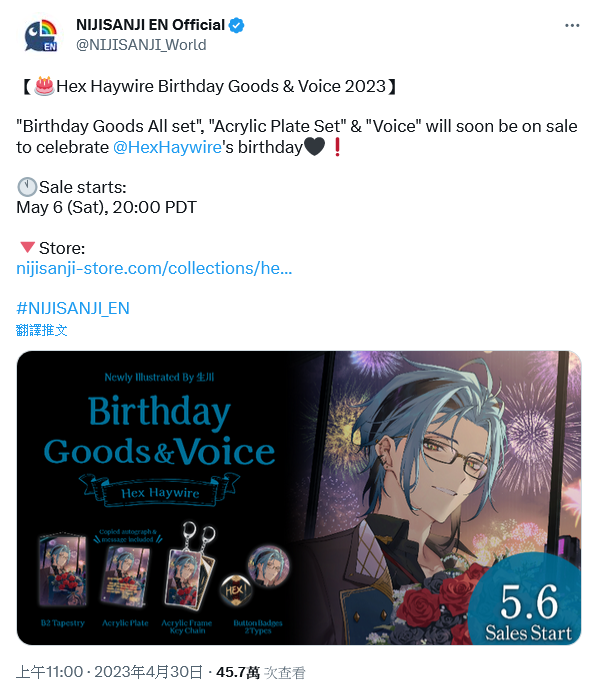Click the @NIJISANJI_World handle

point(141,45)
